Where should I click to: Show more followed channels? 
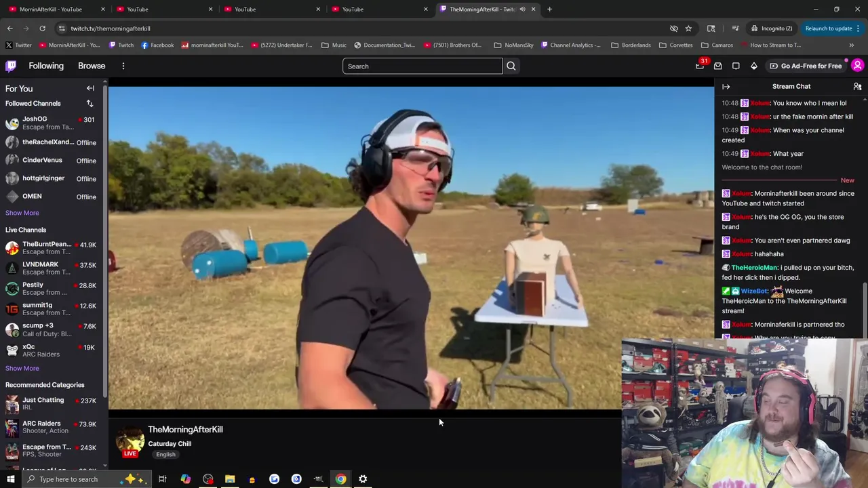[22, 213]
